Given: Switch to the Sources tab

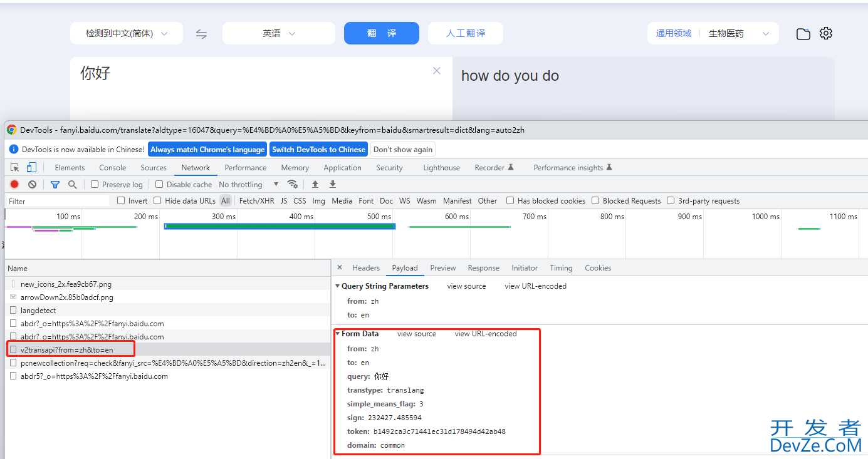Looking at the screenshot, I should 154,167.
